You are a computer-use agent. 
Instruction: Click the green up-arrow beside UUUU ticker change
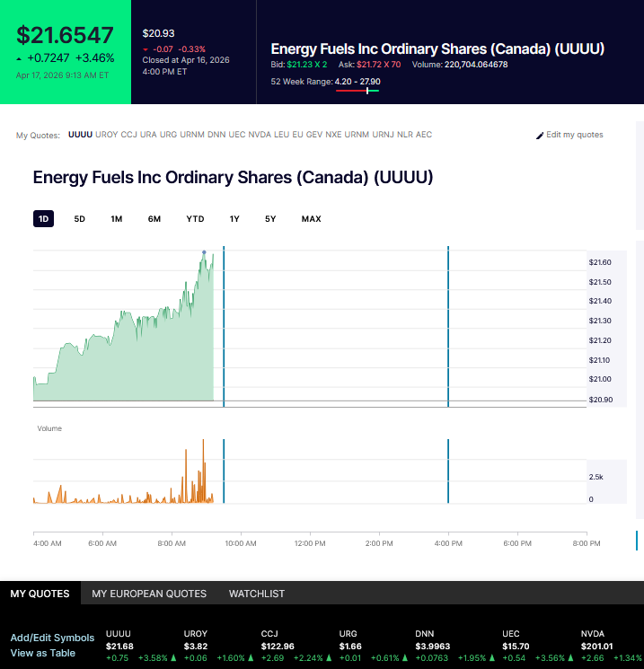(x=173, y=658)
